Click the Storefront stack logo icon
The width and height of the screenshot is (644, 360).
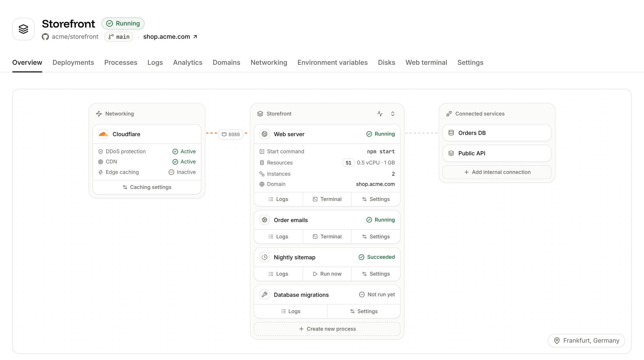point(23,29)
